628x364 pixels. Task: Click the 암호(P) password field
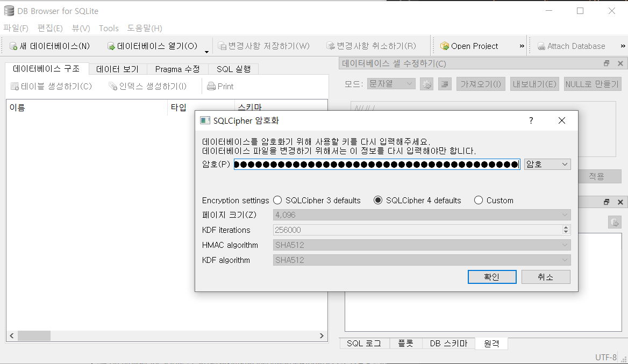click(x=377, y=164)
